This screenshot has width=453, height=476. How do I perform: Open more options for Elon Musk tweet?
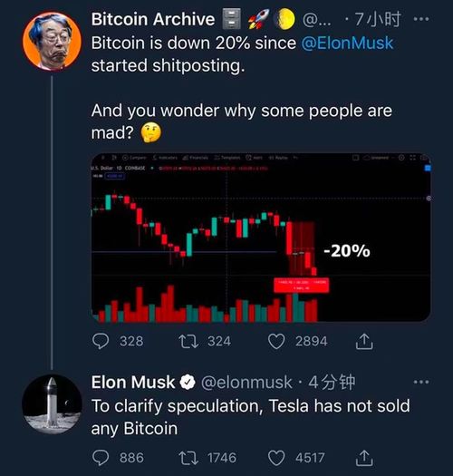click(x=421, y=382)
